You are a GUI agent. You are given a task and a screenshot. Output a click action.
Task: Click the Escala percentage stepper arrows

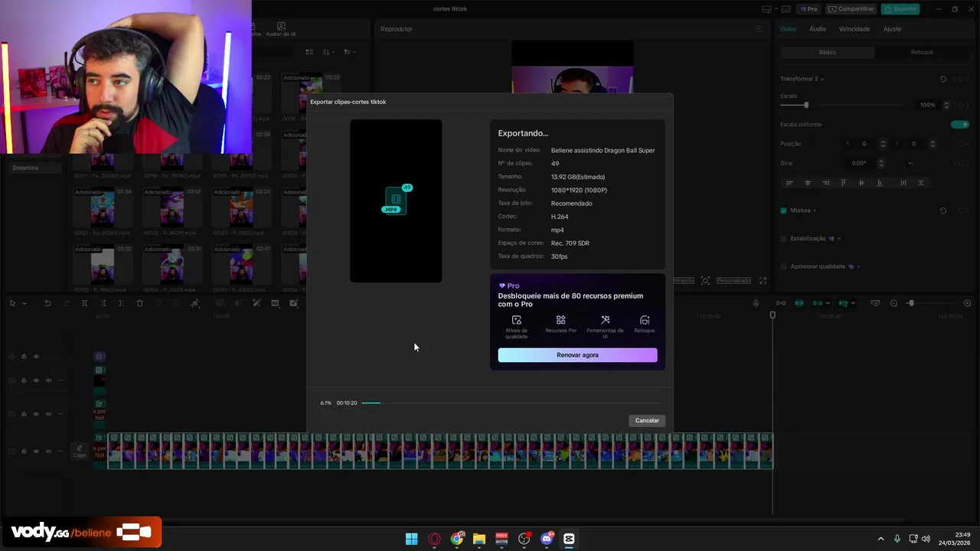pos(946,105)
